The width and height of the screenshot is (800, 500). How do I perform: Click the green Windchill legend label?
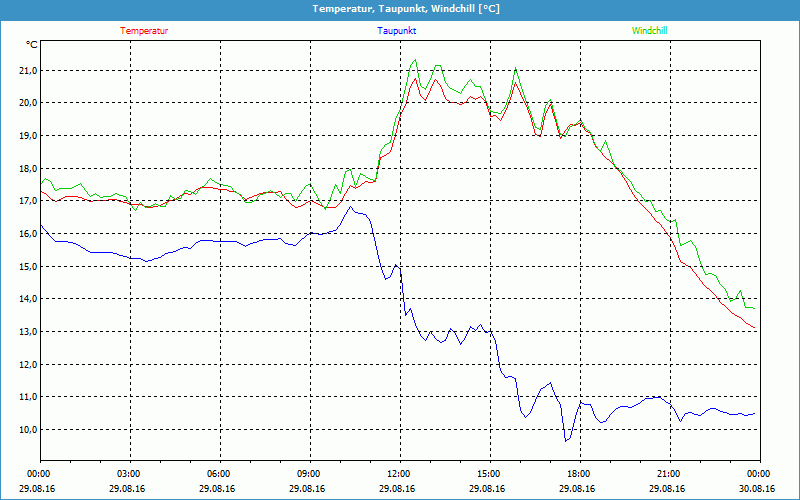[x=649, y=31]
